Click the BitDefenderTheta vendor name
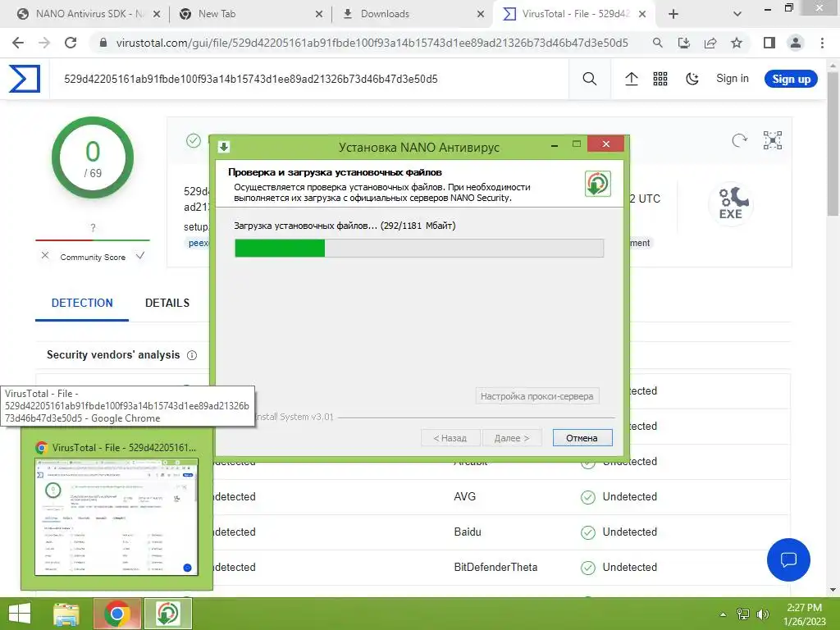 tap(495, 568)
